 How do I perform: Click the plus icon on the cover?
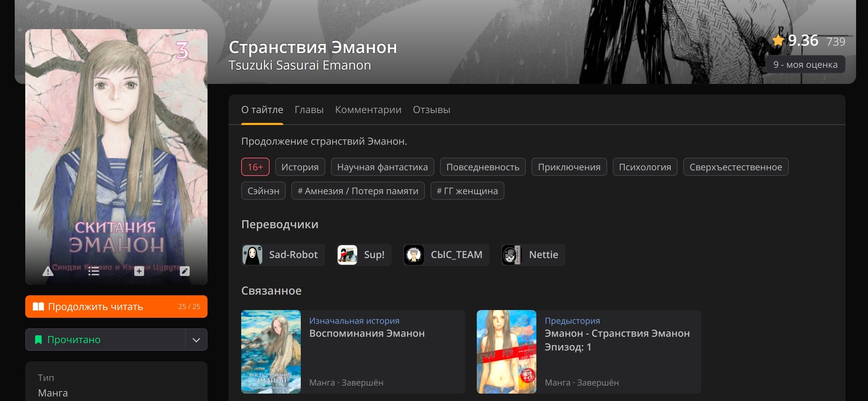tap(139, 271)
